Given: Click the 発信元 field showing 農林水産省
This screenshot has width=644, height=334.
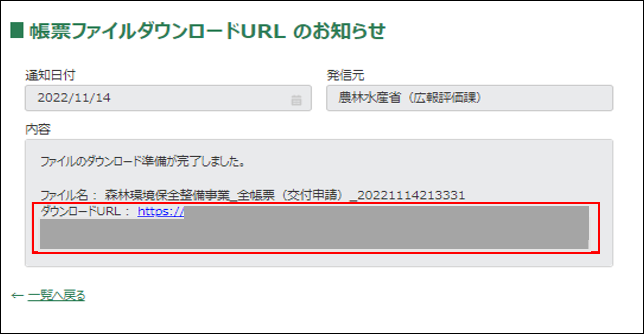Looking at the screenshot, I should [x=370, y=98].
